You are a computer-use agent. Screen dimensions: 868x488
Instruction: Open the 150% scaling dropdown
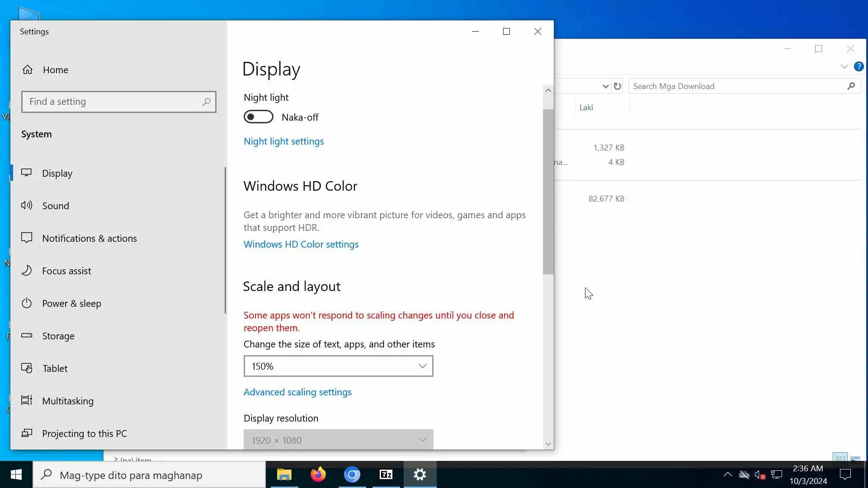click(338, 366)
